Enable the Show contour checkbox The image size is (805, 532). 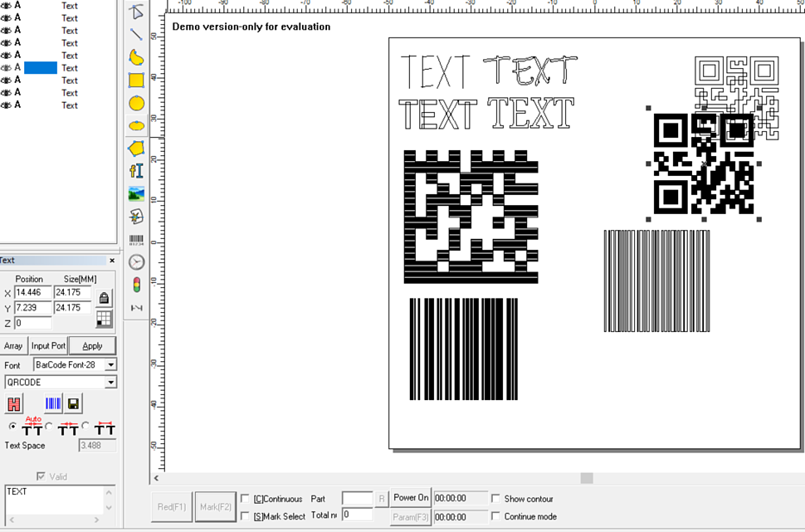[495, 498]
